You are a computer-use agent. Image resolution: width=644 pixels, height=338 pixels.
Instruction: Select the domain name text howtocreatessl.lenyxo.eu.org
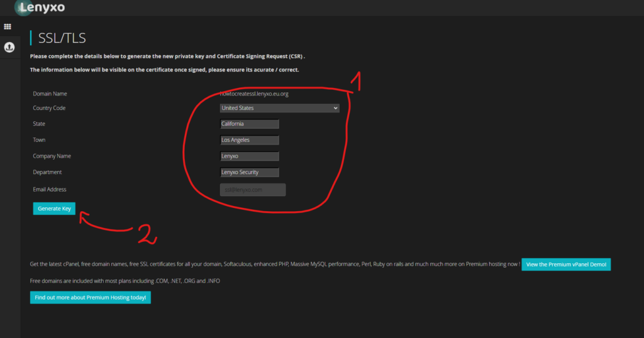coord(254,94)
